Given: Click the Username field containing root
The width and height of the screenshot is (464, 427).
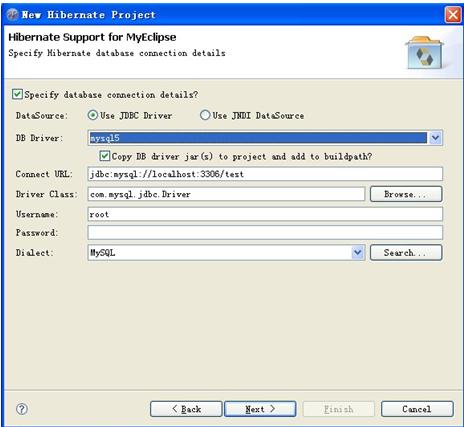Looking at the screenshot, I should click(x=265, y=214).
